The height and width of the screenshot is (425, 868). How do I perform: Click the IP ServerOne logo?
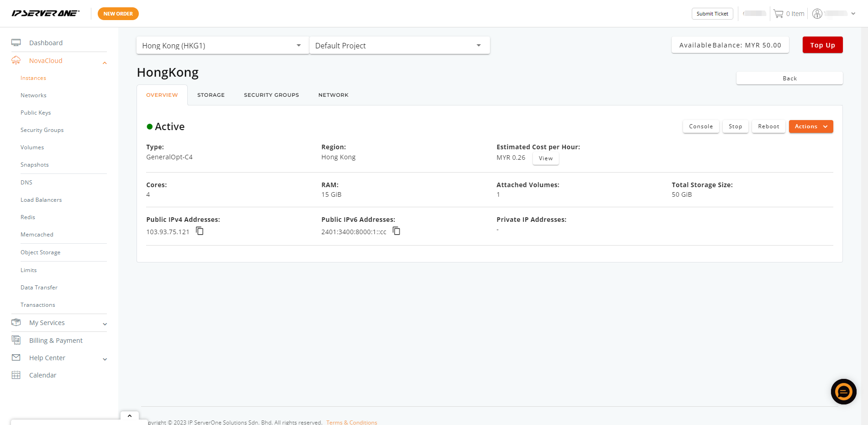(45, 13)
